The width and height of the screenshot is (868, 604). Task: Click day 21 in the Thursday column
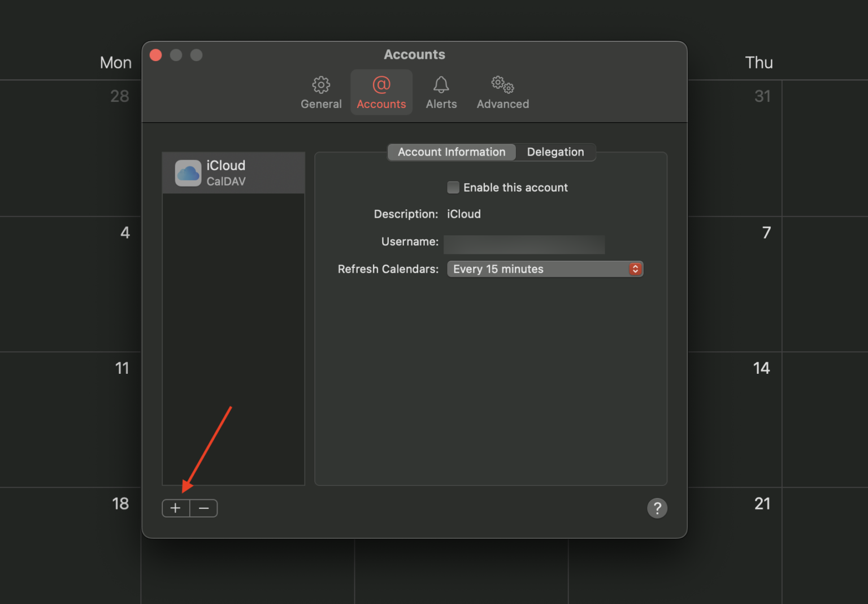762,504
